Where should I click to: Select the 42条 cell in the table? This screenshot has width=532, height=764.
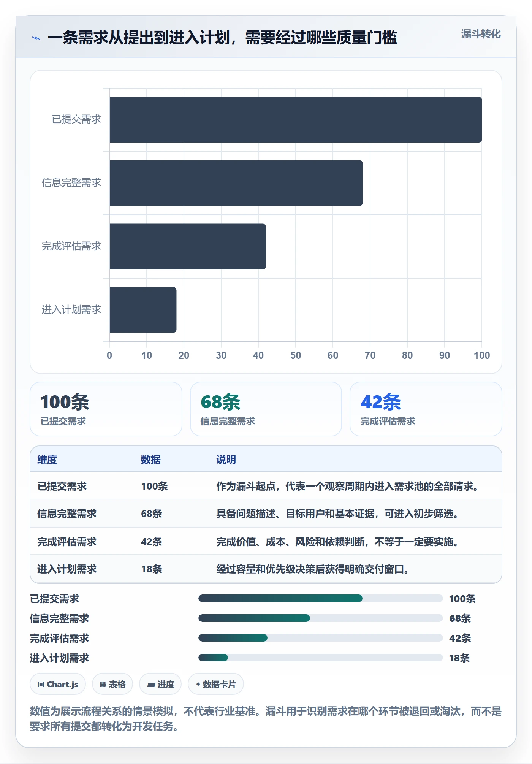[152, 542]
